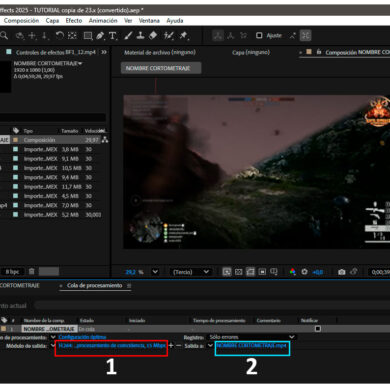
Task: Expand the panel overflow double chevron
Action: pyautogui.click(x=104, y=52)
